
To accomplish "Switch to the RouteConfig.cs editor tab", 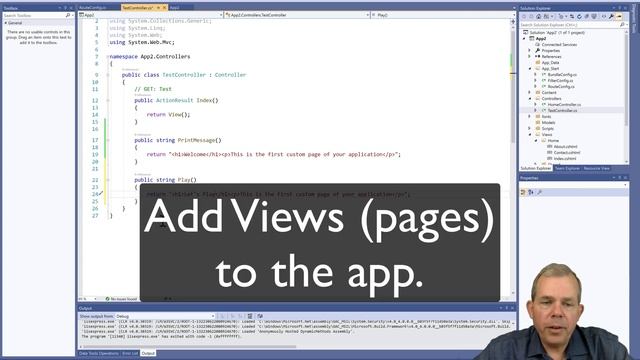I will point(93,7).
